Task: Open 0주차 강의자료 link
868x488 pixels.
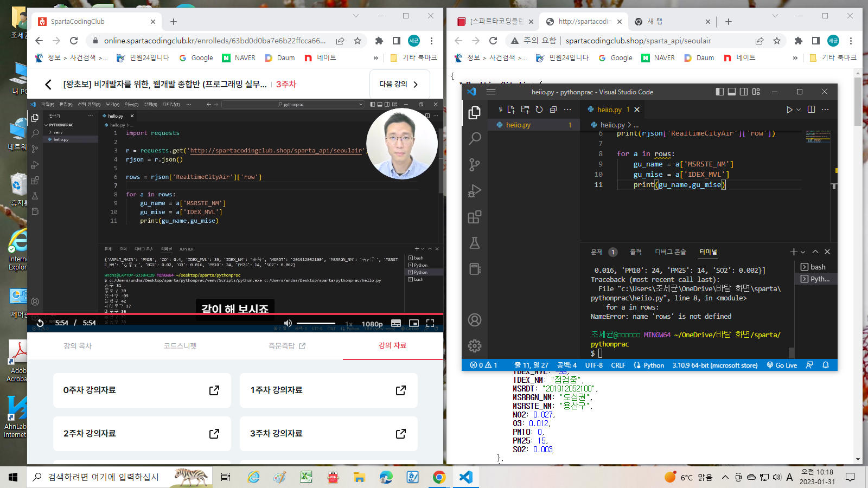Action: click(x=142, y=390)
